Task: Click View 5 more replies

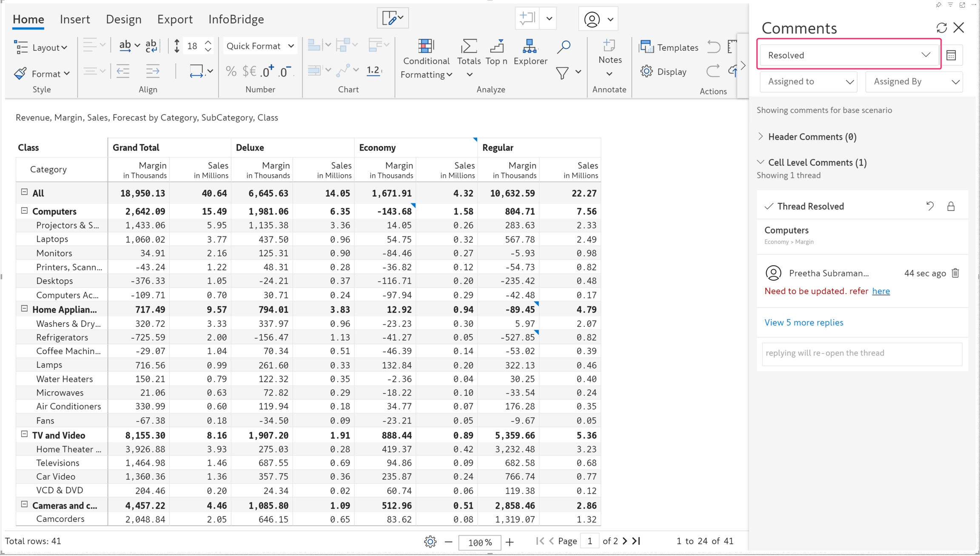Action: pyautogui.click(x=803, y=322)
